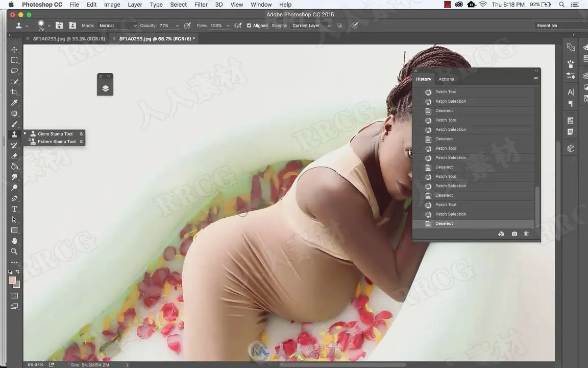Open the Opacity slider dropdown arrow
Screen dimensions: 588x368
(177, 26)
